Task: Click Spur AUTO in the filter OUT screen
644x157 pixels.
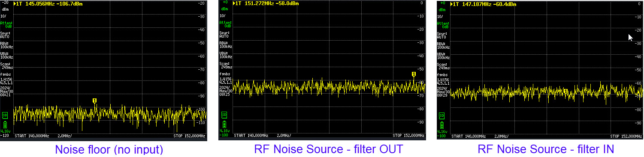Action: point(225,35)
